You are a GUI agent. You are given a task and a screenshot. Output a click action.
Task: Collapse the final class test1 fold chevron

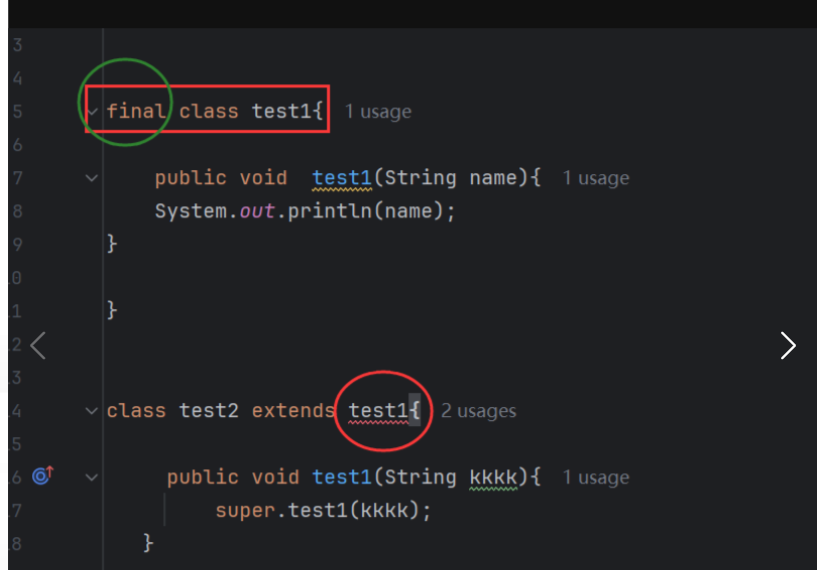pos(92,111)
